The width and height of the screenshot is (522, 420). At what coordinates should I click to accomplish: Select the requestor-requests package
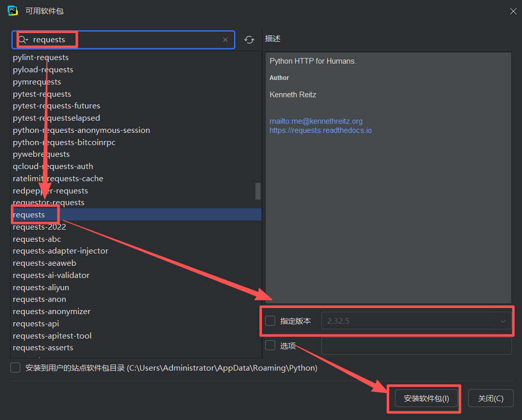(x=49, y=203)
